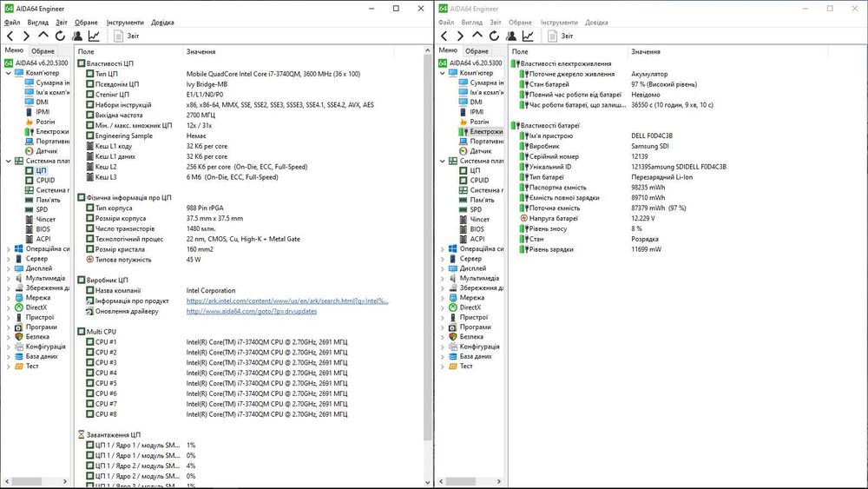Viewport: 868px width, 489px height.
Task: Open Звіт menu in left window
Action: click(62, 23)
